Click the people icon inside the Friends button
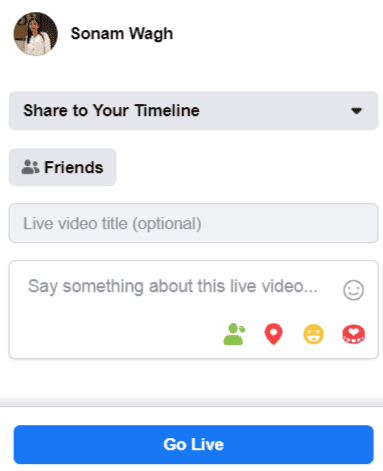 [30, 167]
